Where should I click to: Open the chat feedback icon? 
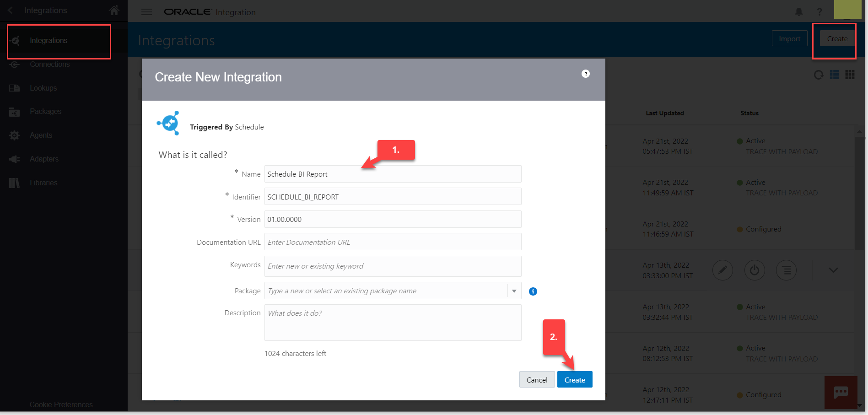pyautogui.click(x=841, y=392)
